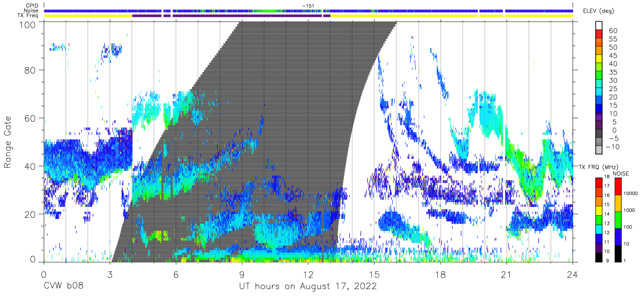Click the '50' label on ELEV bar

pos(613,47)
